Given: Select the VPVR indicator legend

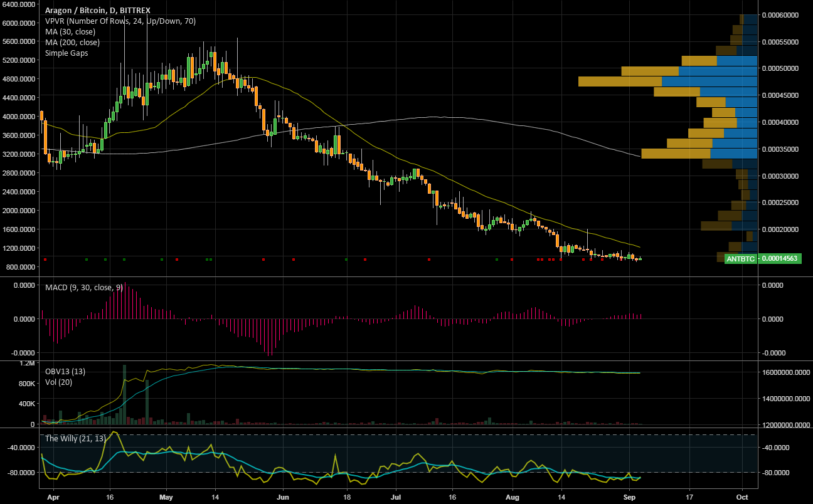Looking at the screenshot, I should pyautogui.click(x=120, y=21).
